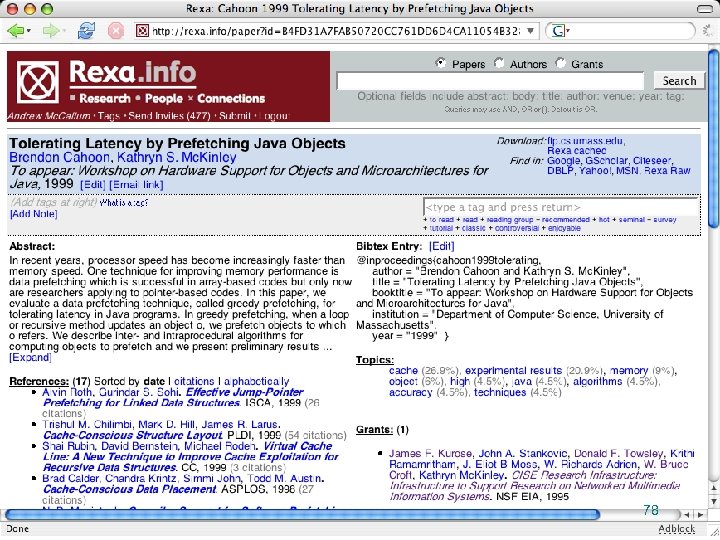Click the Logout link
This screenshot has width=720, height=540.
point(274,116)
